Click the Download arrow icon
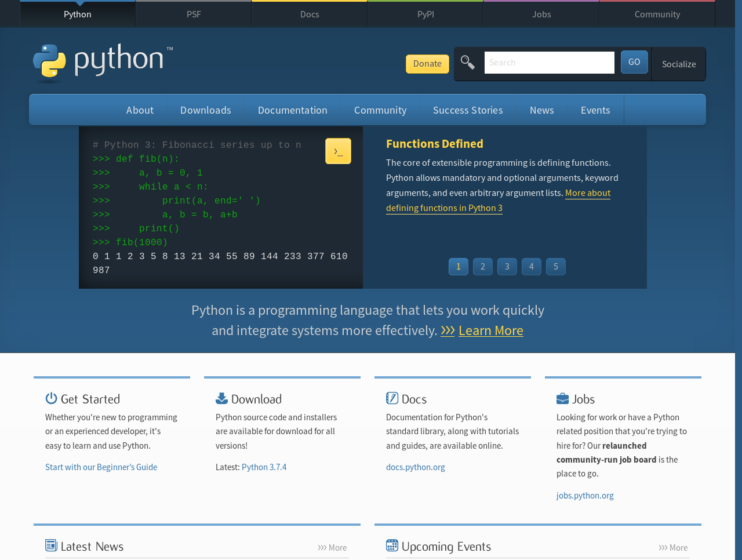Image resolution: width=742 pixels, height=560 pixels. 221,398
